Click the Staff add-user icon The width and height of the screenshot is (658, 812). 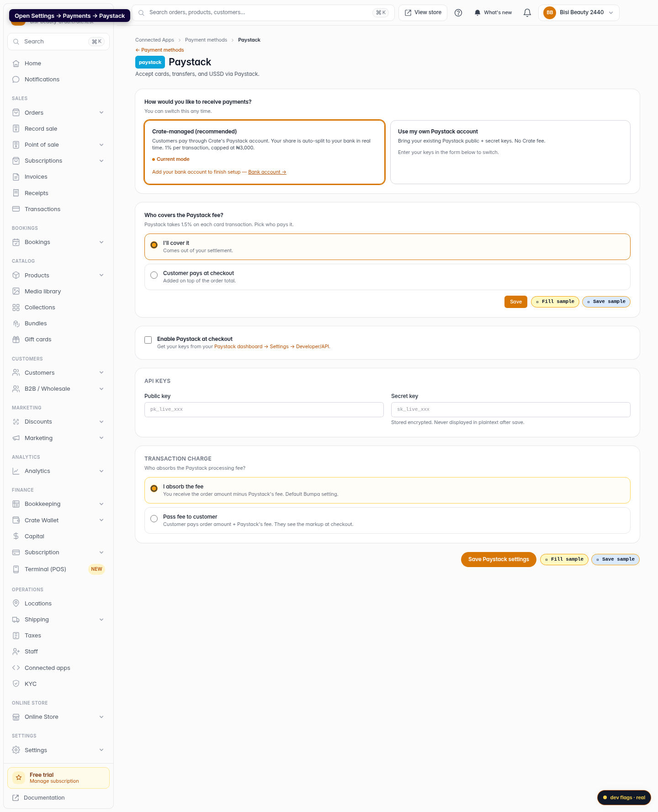click(x=16, y=652)
